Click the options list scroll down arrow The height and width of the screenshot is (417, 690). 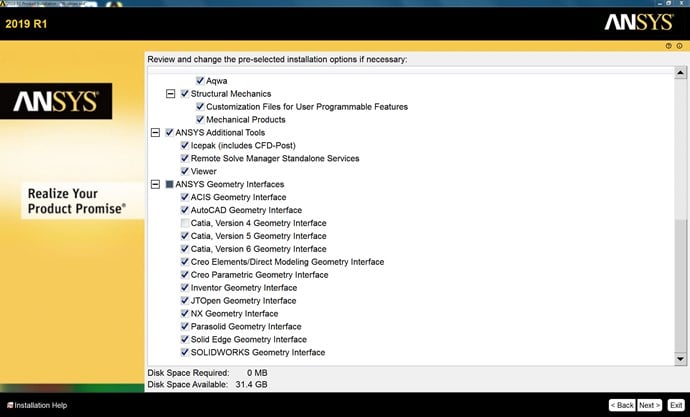point(680,358)
